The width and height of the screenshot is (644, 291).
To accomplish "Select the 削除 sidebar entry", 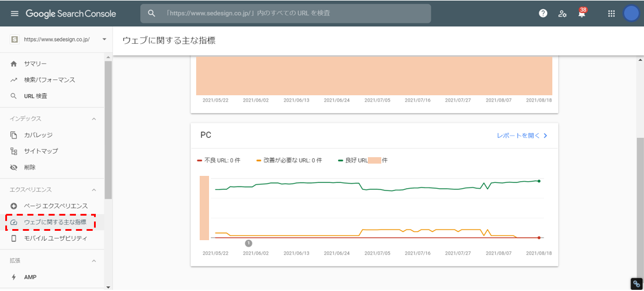I will (52, 167).
